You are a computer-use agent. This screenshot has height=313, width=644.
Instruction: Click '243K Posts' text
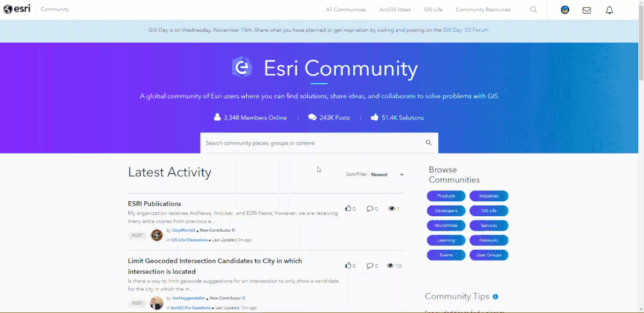335,117
